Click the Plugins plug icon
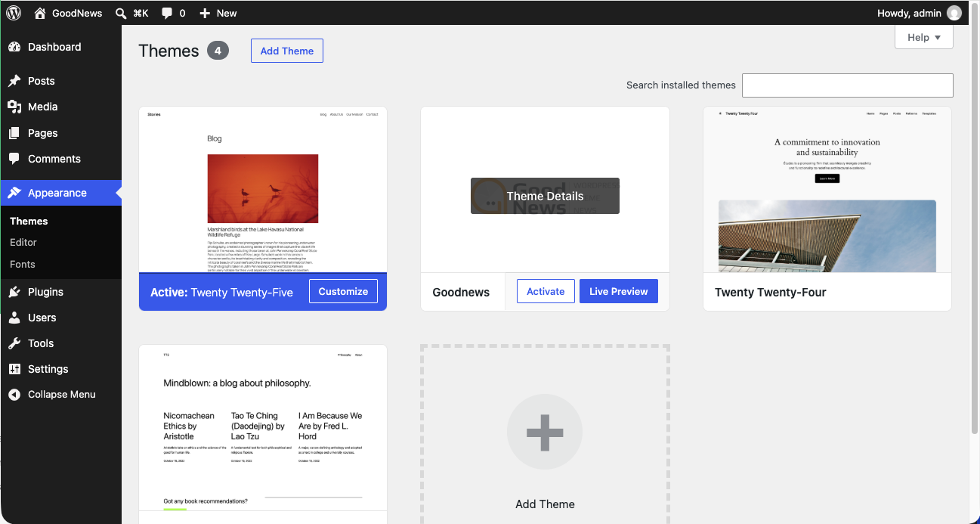This screenshot has width=980, height=524. [x=14, y=292]
